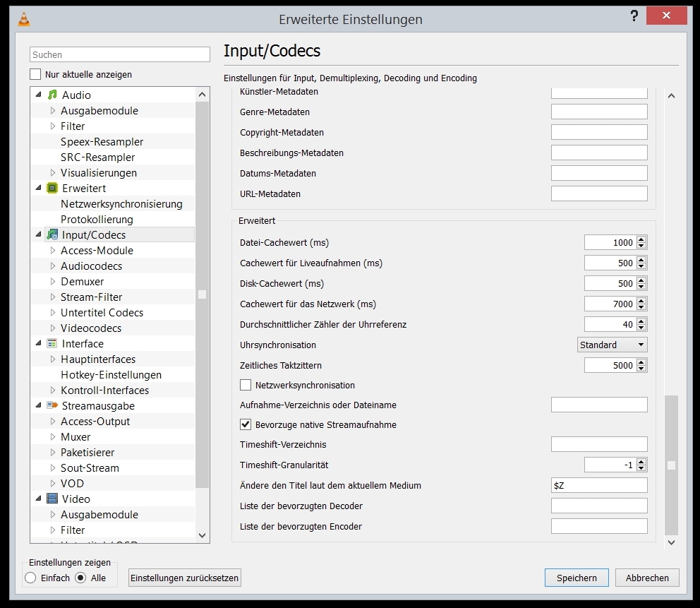Select Hotkey-Einstellungen in the tree

point(111,375)
